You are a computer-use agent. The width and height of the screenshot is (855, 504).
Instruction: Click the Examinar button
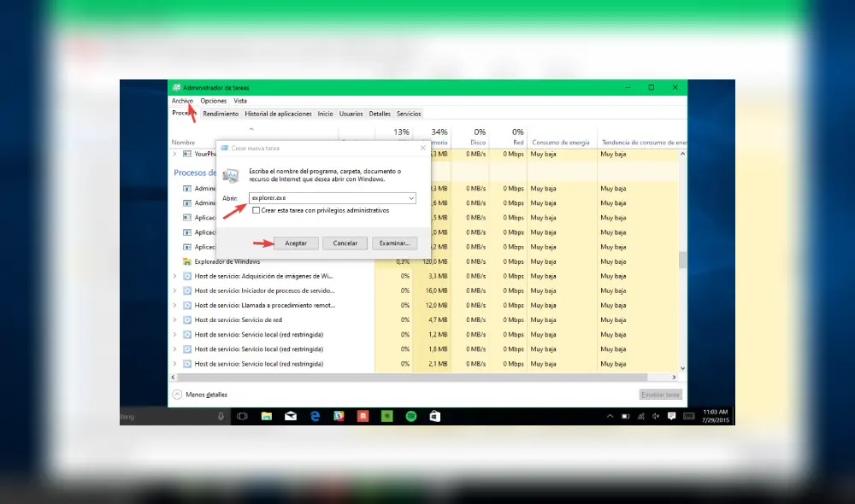(x=394, y=243)
